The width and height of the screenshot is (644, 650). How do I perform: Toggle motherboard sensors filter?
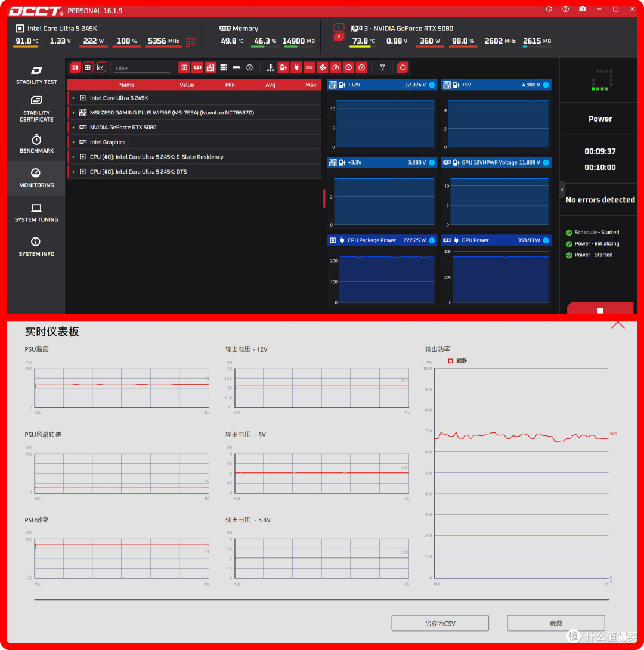(210, 67)
